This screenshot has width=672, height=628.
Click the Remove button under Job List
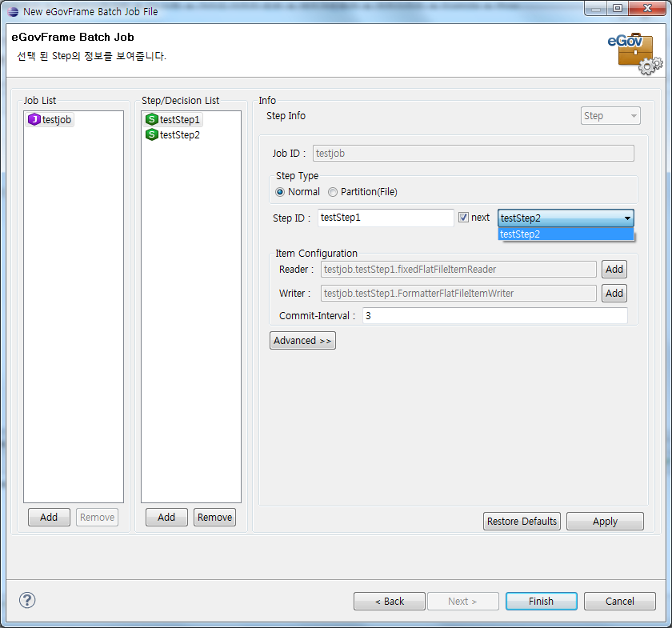point(98,517)
